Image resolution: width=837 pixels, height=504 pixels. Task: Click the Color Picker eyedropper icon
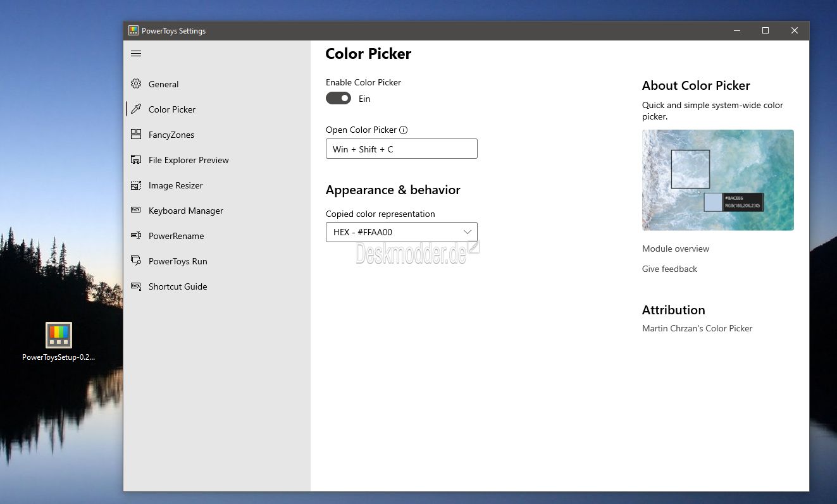coord(136,109)
